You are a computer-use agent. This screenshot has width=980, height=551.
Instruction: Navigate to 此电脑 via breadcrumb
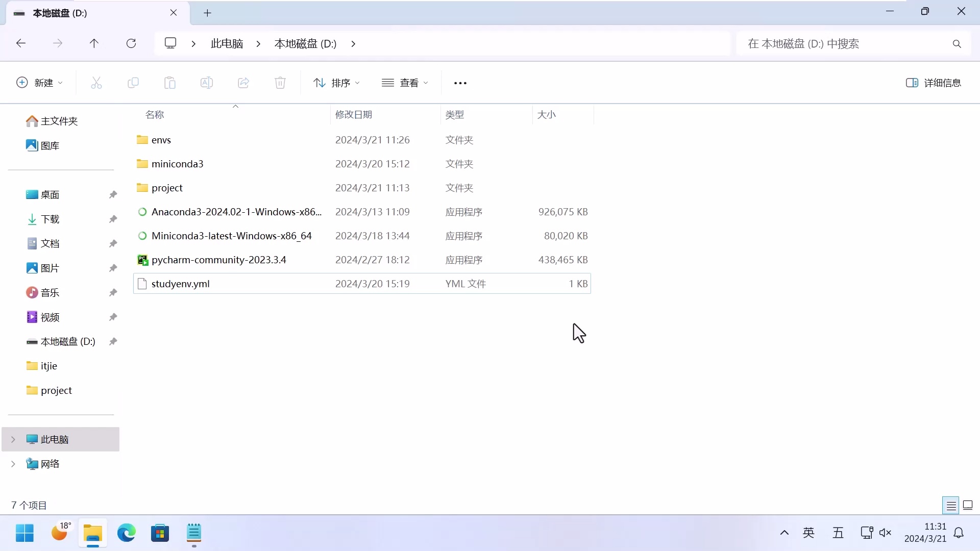click(x=227, y=43)
